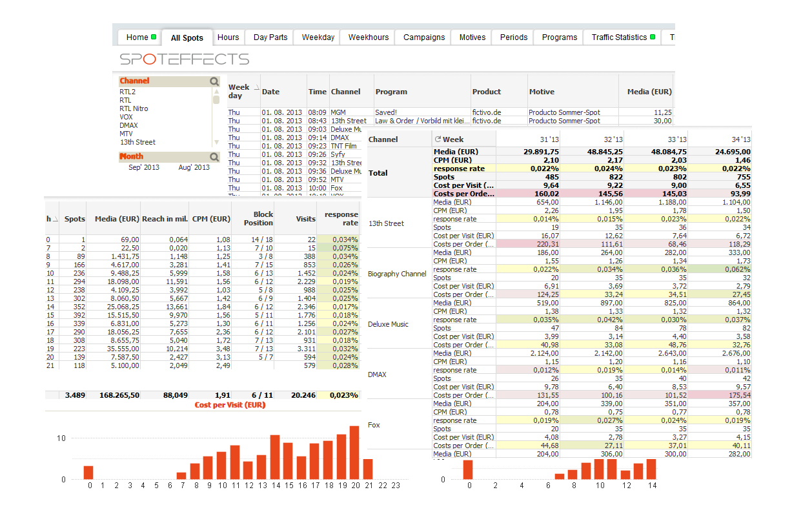Click the bar for hour 20 in chart

pyautogui.click(x=354, y=453)
